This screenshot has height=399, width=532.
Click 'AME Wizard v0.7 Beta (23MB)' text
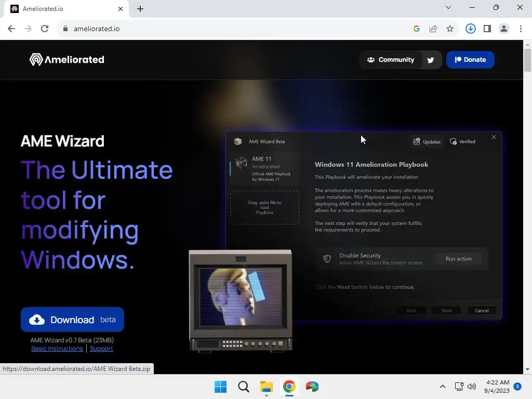coord(72,340)
